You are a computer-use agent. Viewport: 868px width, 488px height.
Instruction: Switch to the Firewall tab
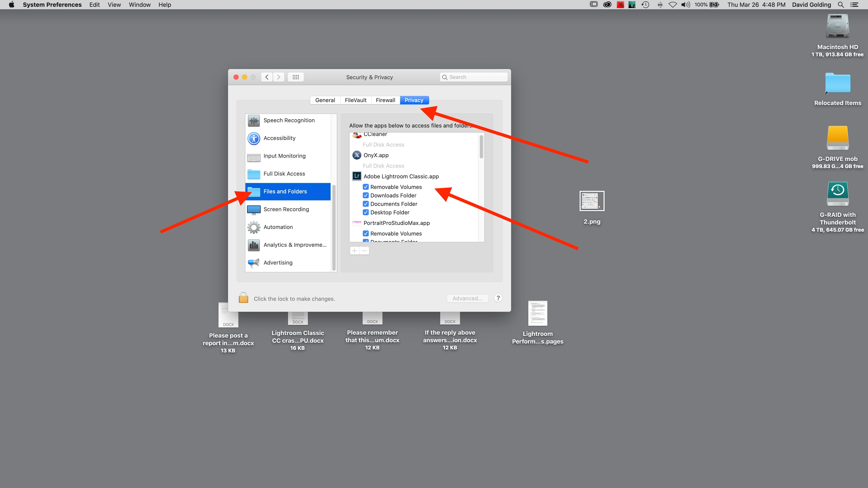point(385,100)
